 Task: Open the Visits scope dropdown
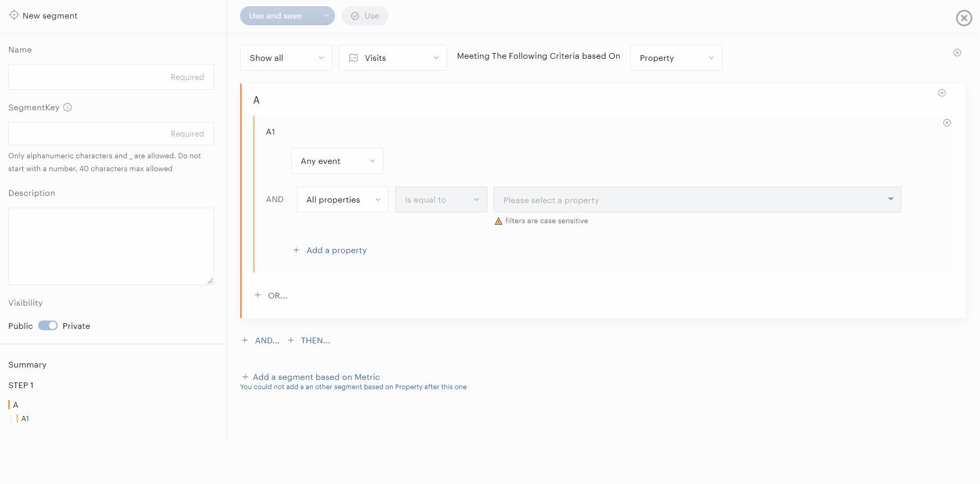[393, 58]
